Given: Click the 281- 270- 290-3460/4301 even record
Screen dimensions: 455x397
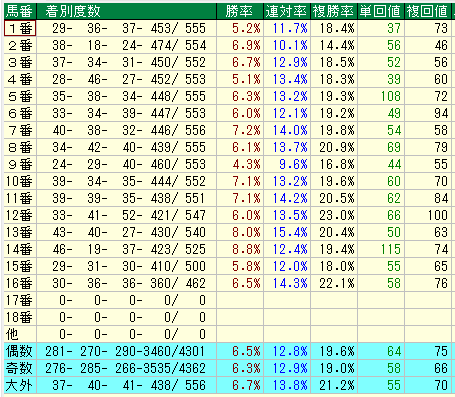Looking at the screenshot, I should (x=125, y=351).
